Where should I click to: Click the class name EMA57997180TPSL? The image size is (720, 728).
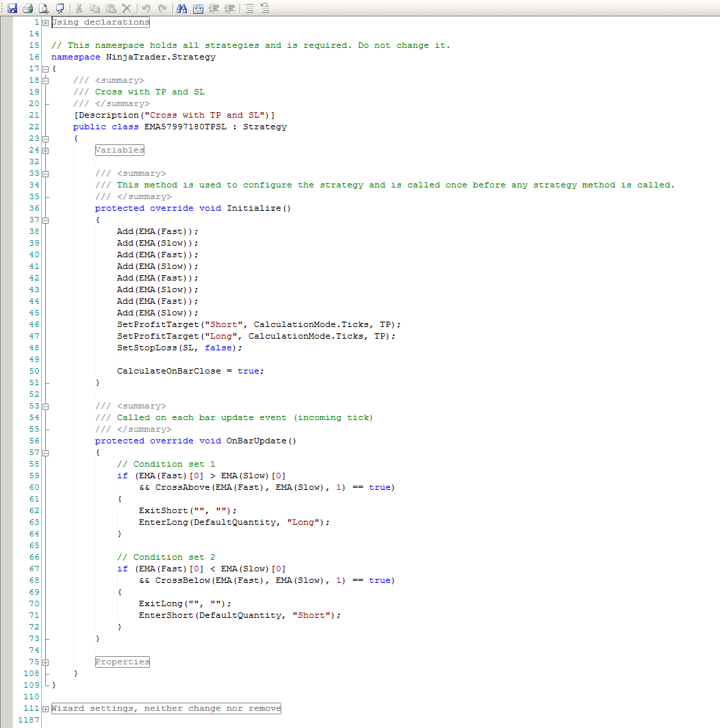[185, 127]
